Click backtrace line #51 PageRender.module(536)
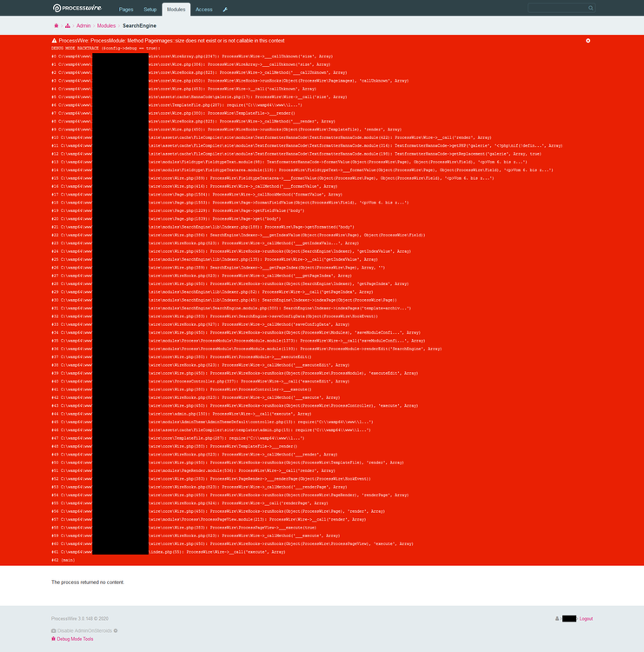Screen dimensions: 644x652 [x=193, y=470]
